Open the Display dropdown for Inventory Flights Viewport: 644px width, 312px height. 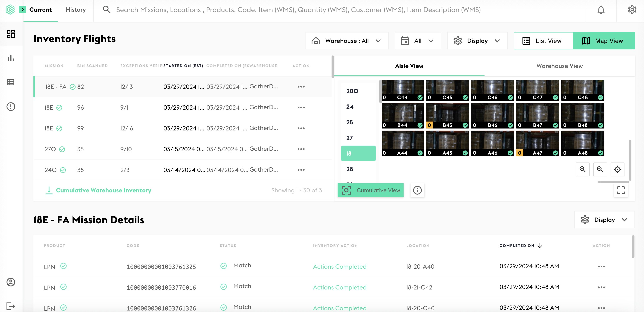pyautogui.click(x=477, y=41)
